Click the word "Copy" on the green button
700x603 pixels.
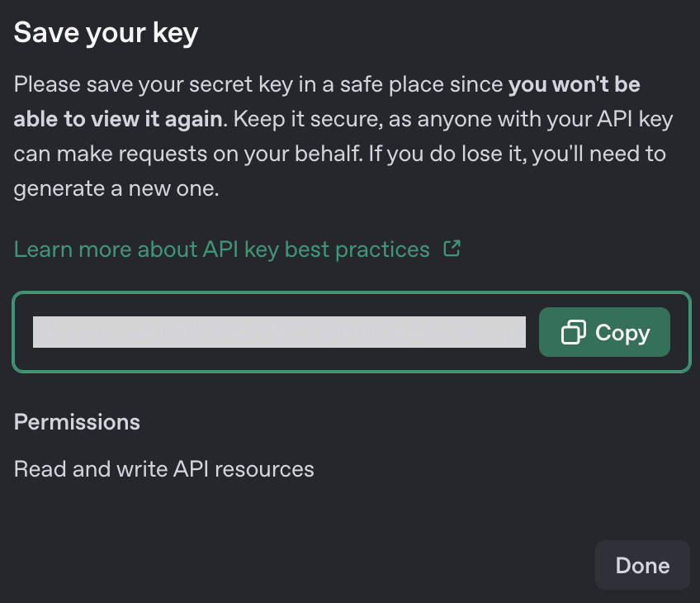pyautogui.click(x=622, y=332)
